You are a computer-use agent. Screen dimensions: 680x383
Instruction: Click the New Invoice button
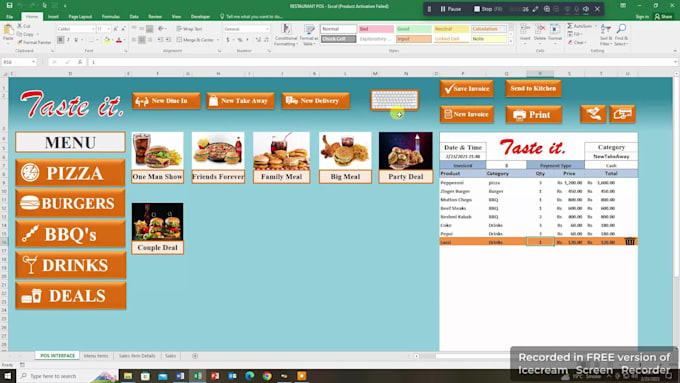click(467, 114)
